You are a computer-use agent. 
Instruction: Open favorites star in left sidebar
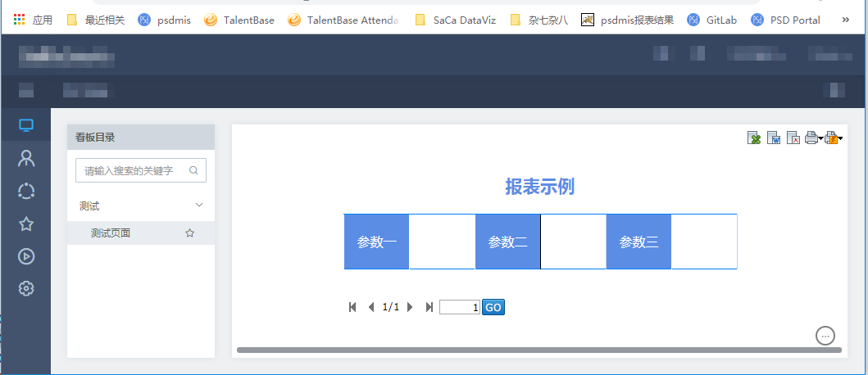click(x=26, y=224)
